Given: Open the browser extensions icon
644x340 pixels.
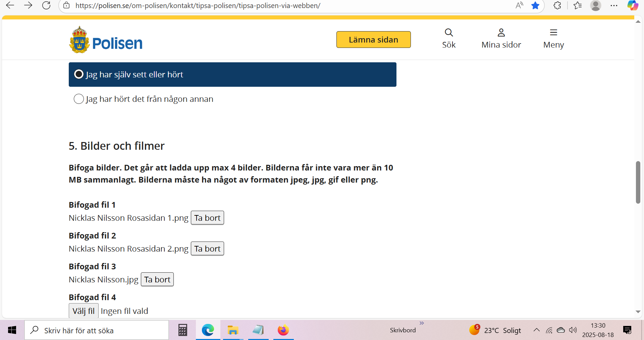Looking at the screenshot, I should (557, 5).
